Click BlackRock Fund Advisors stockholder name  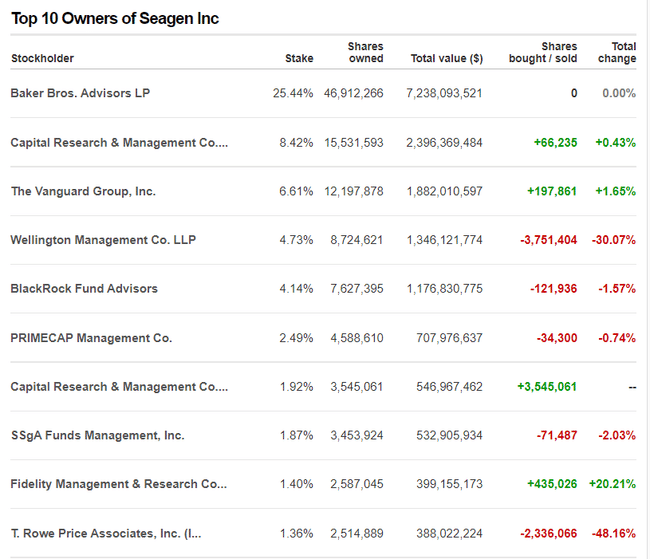[x=84, y=289]
